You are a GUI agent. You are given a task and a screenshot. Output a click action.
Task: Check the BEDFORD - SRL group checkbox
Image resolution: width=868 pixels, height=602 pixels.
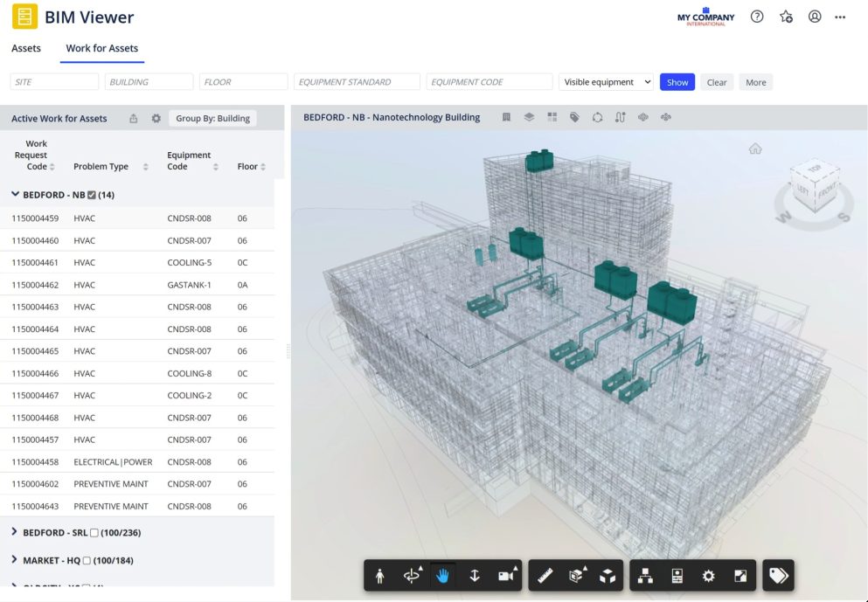pyautogui.click(x=94, y=533)
